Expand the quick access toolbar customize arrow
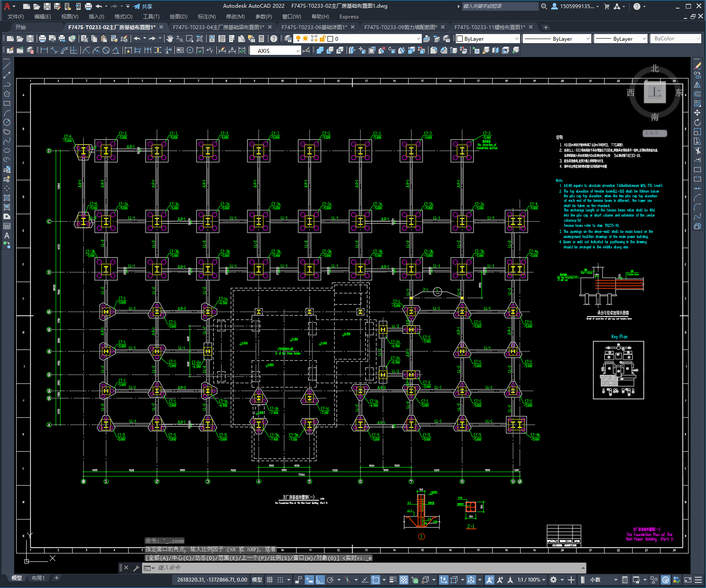The image size is (706, 588). 128,6
